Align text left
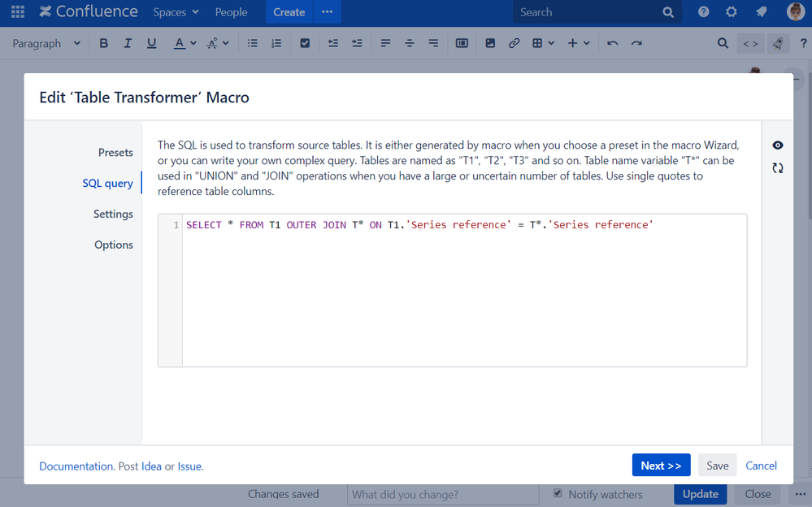The width and height of the screenshot is (812, 507). coord(385,44)
